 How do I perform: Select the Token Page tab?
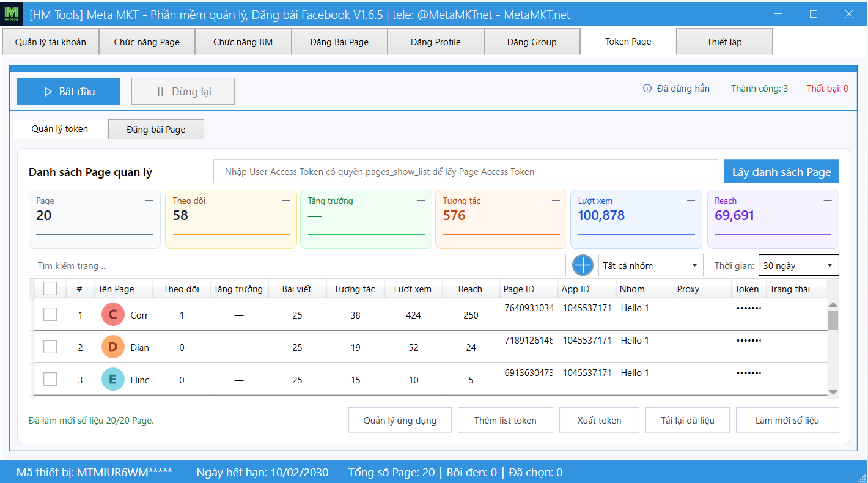pyautogui.click(x=628, y=42)
